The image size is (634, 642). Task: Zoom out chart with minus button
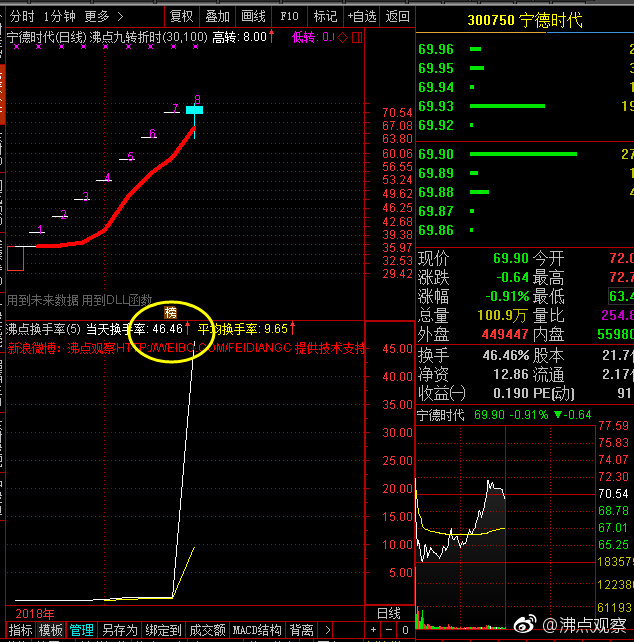click(389, 630)
